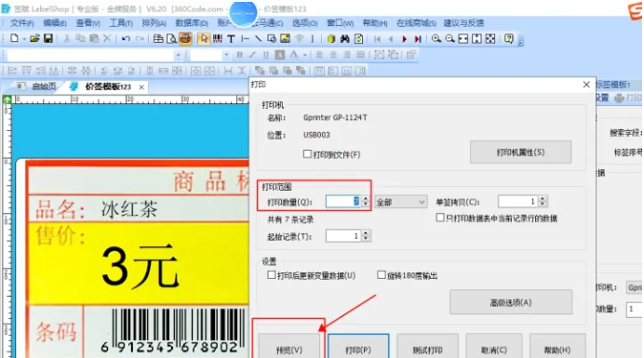Enable 旋转180度输出 checkbox
The image size is (644, 358).
(x=382, y=275)
